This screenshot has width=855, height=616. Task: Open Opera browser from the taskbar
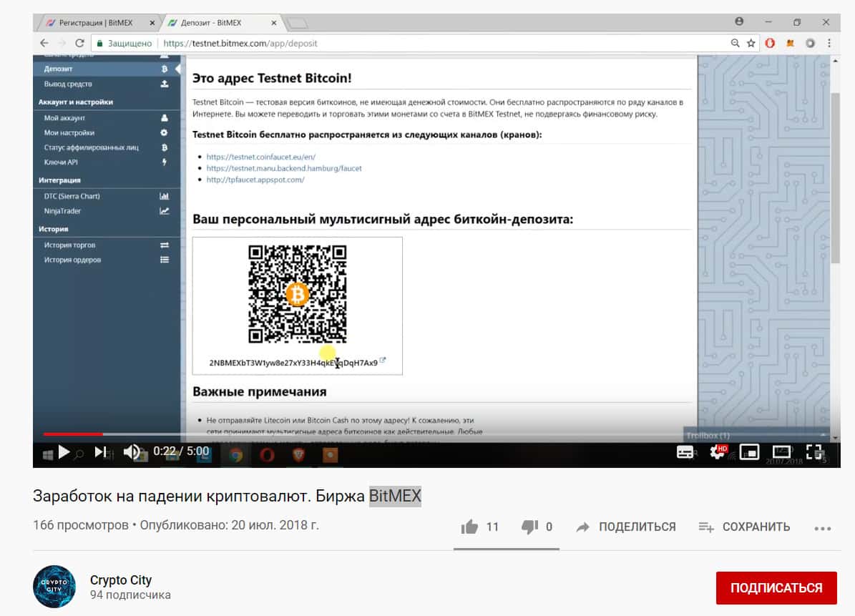tap(267, 454)
